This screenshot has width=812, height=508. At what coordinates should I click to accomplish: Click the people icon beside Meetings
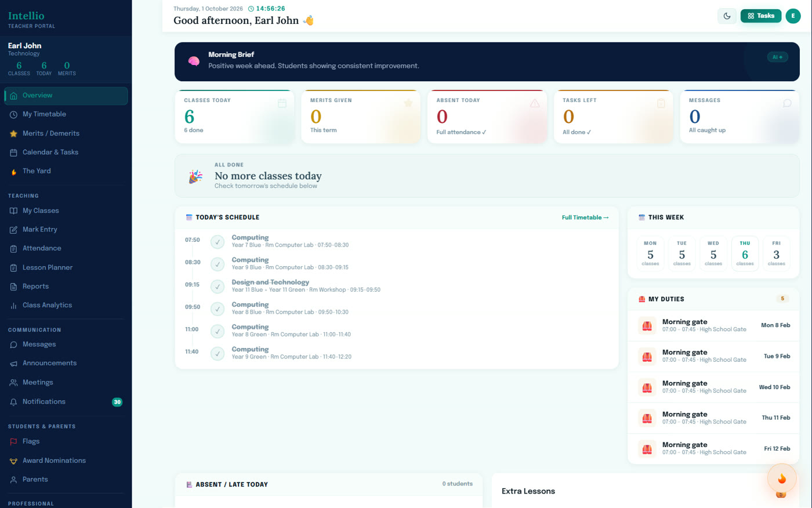13,383
